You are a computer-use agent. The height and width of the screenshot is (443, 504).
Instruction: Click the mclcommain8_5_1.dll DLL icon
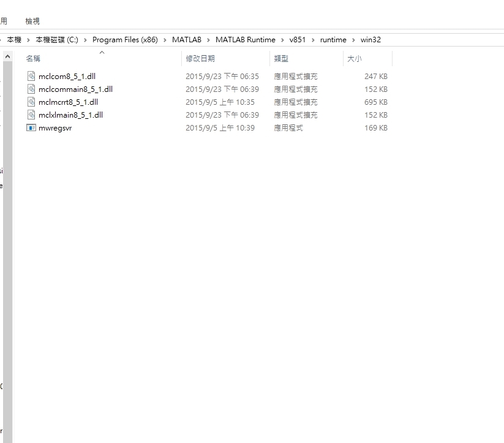(x=31, y=89)
